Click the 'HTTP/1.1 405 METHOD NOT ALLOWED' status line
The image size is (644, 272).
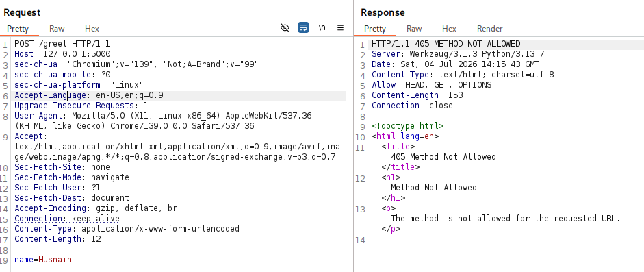pos(446,44)
